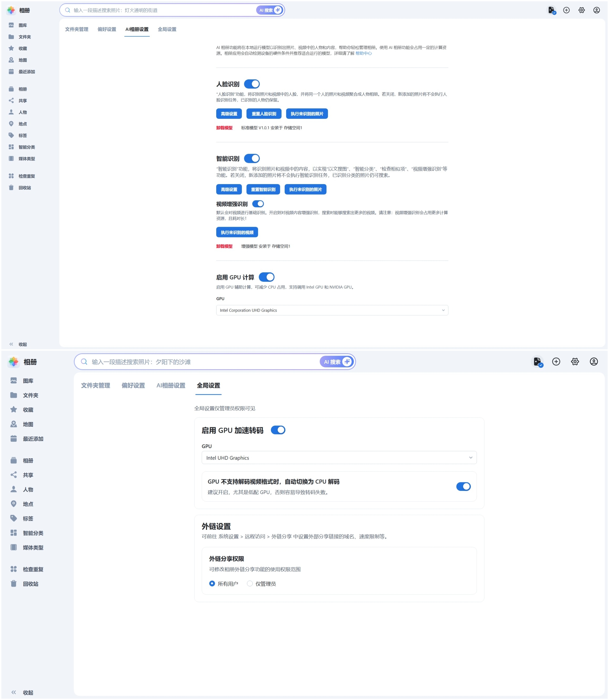Open 检查重复 in the AI相册设置 window sidebar
Image resolution: width=609 pixels, height=700 pixels.
tap(26, 176)
